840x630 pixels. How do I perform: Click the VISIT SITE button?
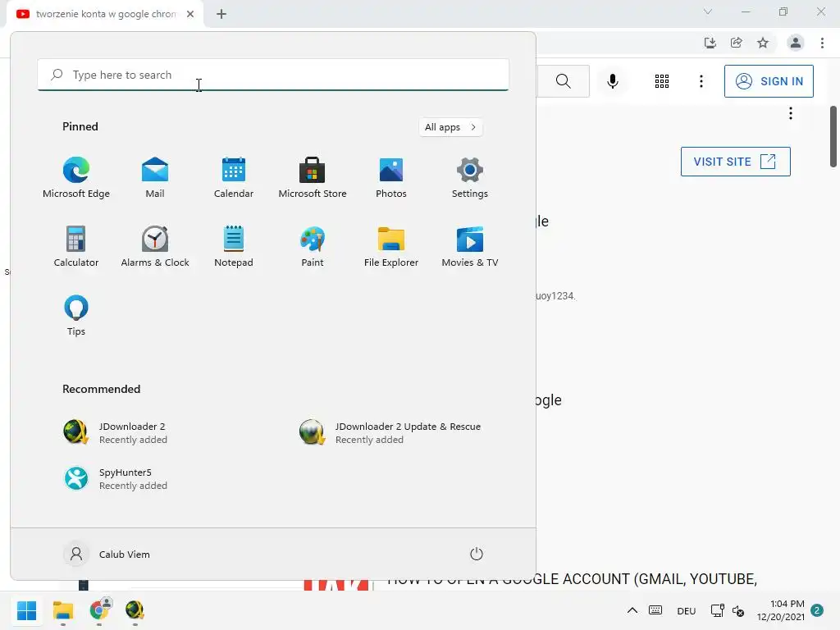pyautogui.click(x=735, y=162)
